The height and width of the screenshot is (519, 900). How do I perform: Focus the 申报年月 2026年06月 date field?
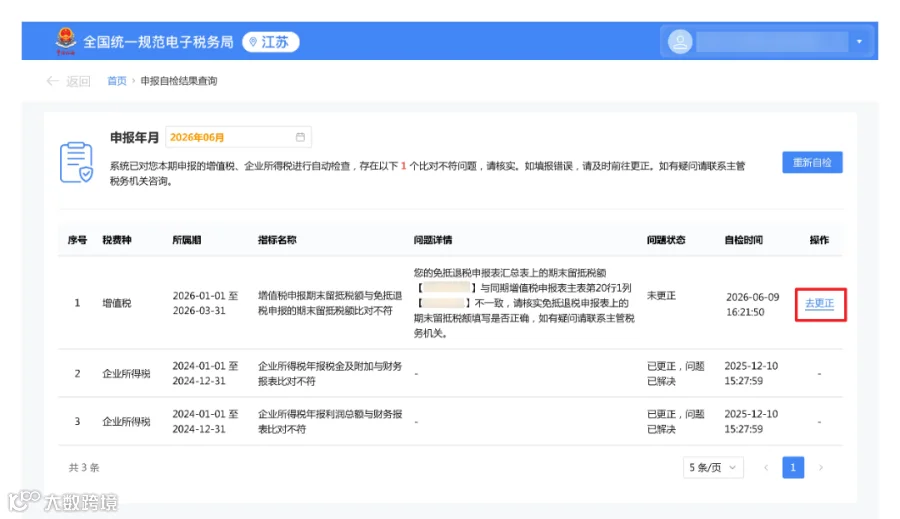(239, 137)
